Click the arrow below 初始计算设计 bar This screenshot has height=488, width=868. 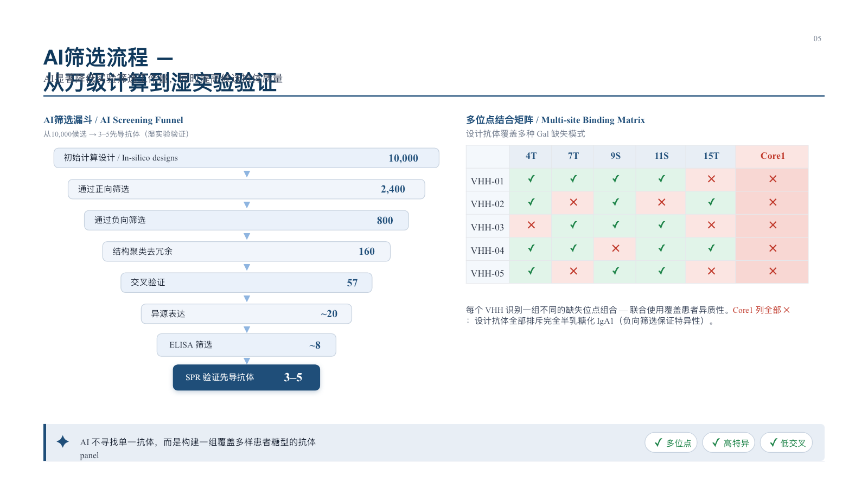pos(247,174)
